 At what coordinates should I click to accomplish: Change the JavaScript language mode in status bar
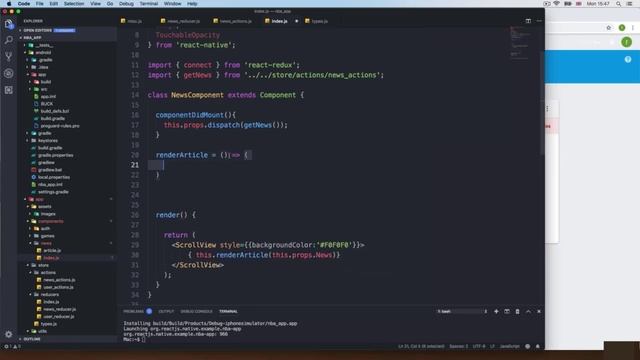tap(510, 346)
